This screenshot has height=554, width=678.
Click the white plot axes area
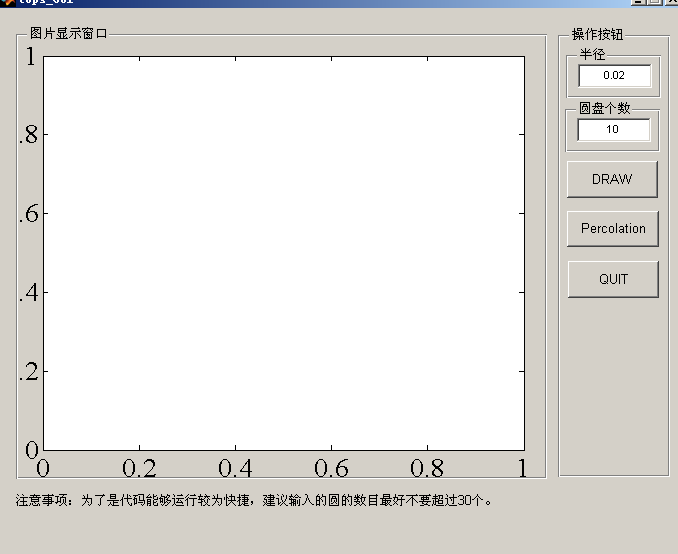coord(284,253)
